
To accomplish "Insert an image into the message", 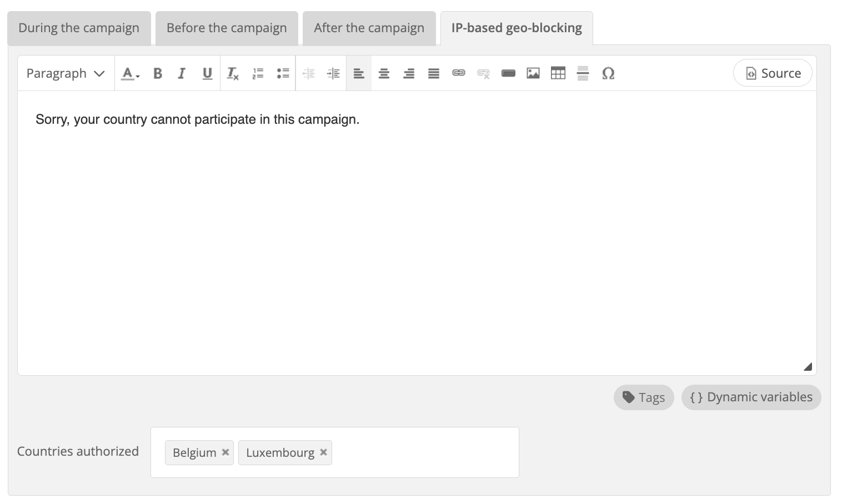I will pos(533,73).
